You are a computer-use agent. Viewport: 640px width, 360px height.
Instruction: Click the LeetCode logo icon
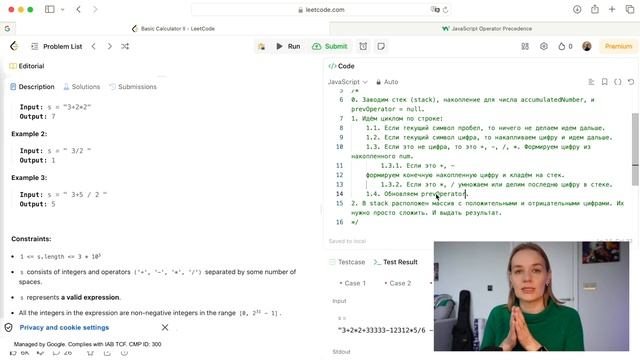(14, 46)
